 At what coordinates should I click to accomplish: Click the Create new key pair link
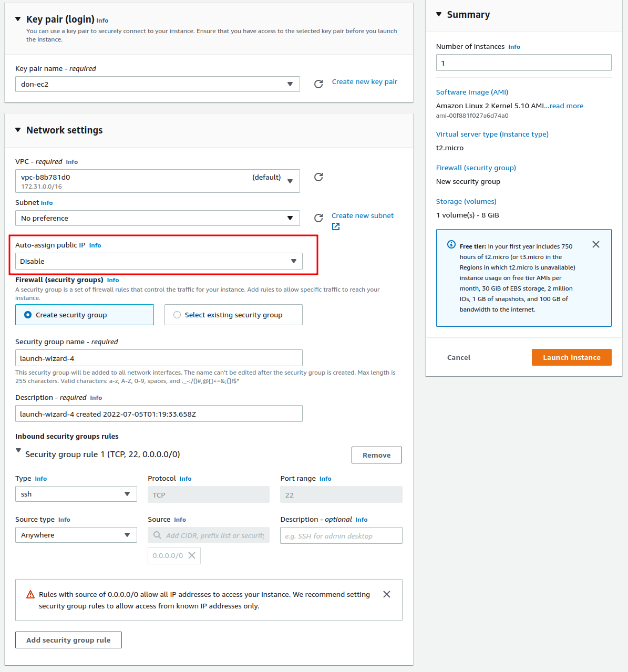(364, 82)
